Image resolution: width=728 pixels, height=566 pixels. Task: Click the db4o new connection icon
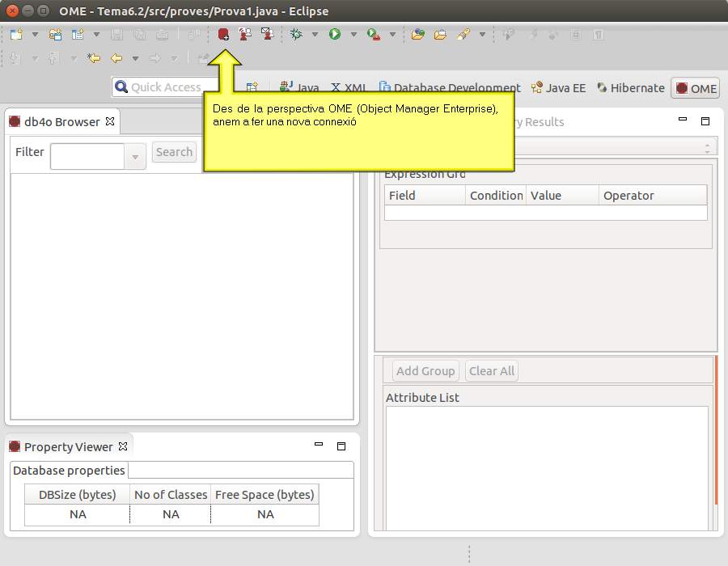pyautogui.click(x=223, y=34)
